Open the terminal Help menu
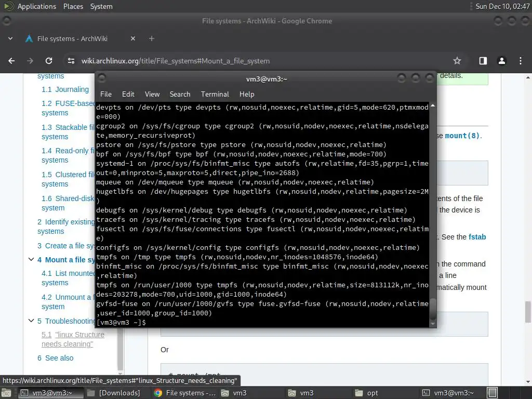The height and width of the screenshot is (399, 532). tap(247, 95)
